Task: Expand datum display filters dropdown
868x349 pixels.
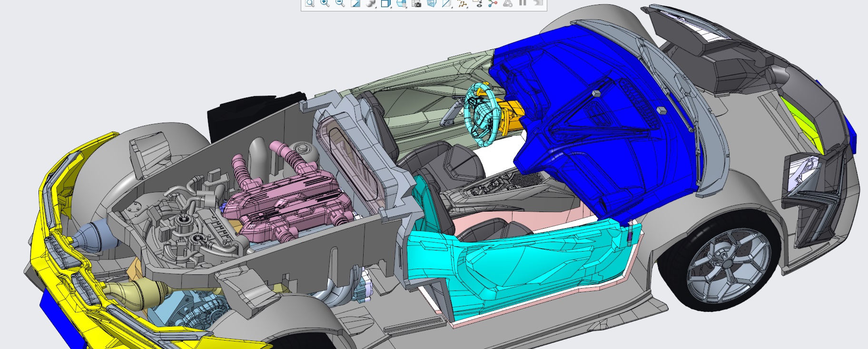Action: (462, 3)
